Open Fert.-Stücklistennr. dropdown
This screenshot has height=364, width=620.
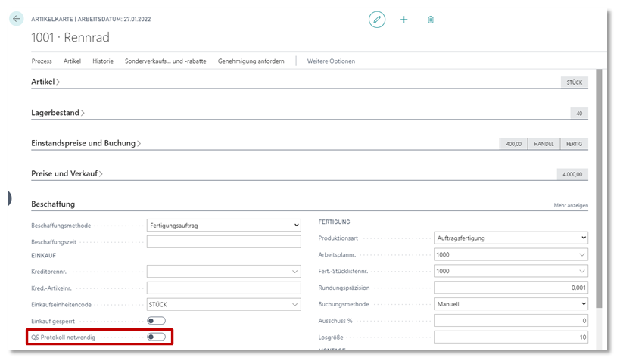[x=581, y=271]
